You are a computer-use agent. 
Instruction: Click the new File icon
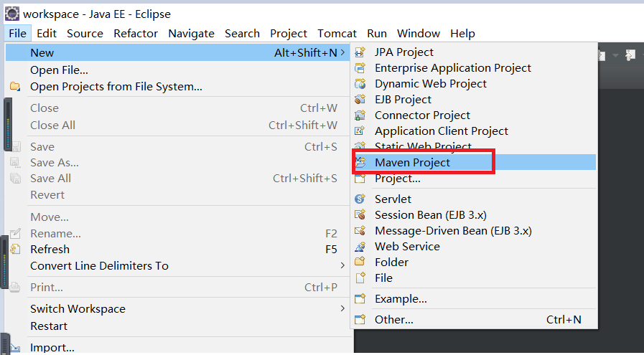[x=360, y=278]
